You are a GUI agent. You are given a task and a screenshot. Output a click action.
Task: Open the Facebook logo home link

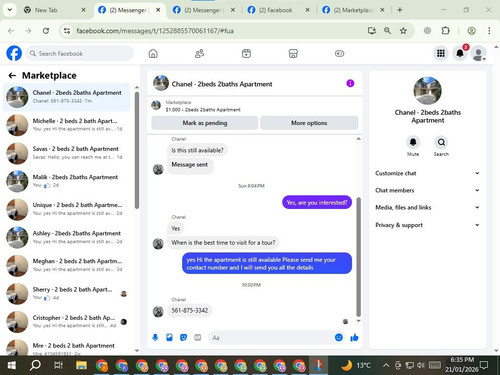click(14, 53)
